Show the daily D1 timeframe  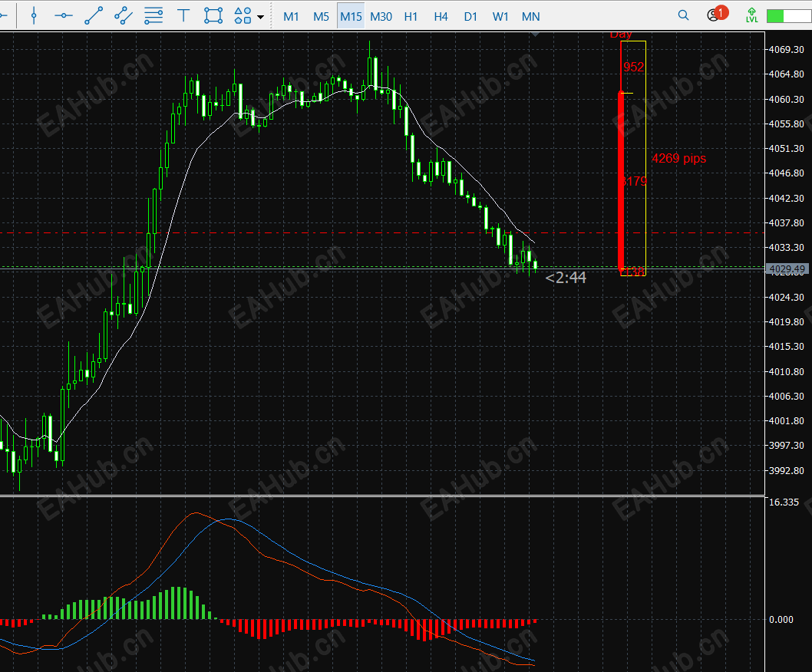pyautogui.click(x=470, y=17)
